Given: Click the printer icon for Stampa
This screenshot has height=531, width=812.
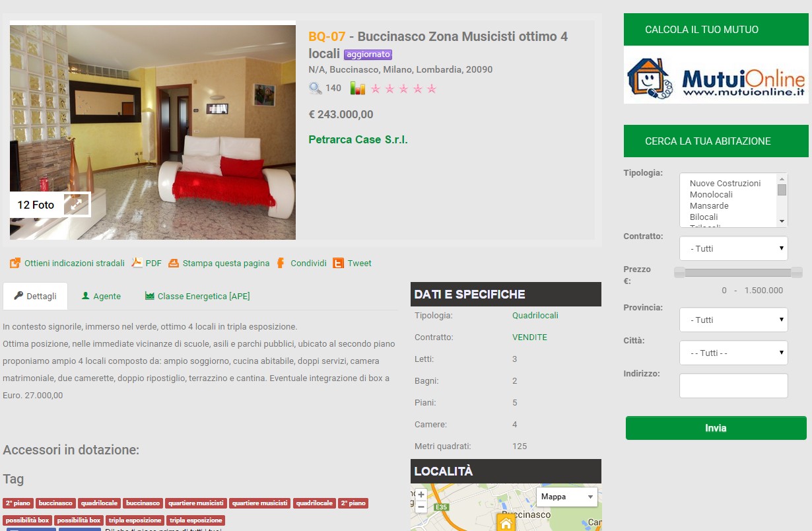Looking at the screenshot, I should coord(174,263).
